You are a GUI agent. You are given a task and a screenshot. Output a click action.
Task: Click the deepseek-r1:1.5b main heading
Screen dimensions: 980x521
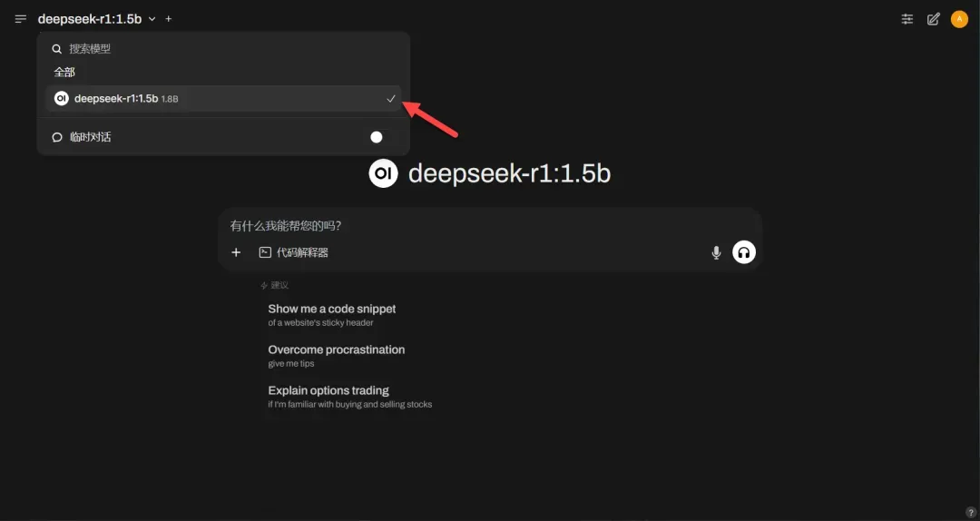(509, 173)
